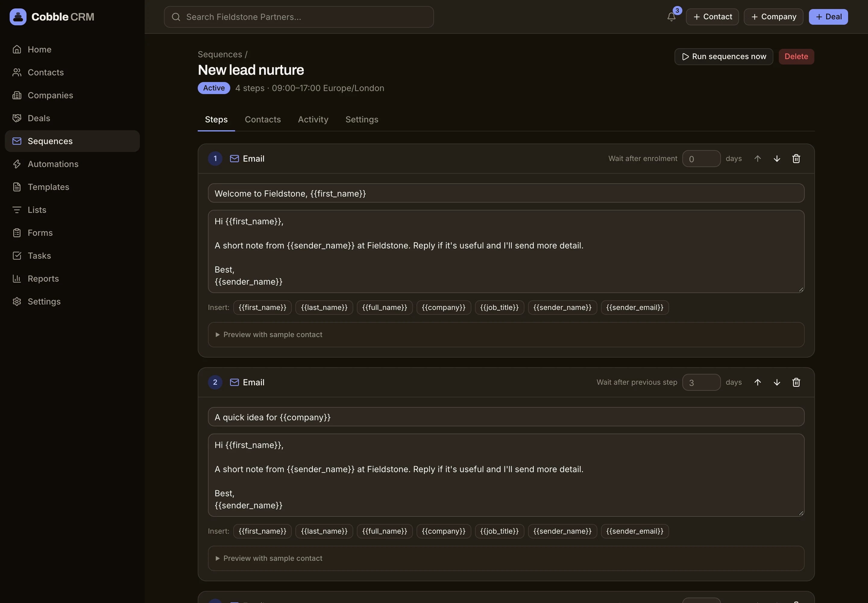The width and height of the screenshot is (868, 603).
Task: Open Reports in sidebar
Action: coord(72,279)
